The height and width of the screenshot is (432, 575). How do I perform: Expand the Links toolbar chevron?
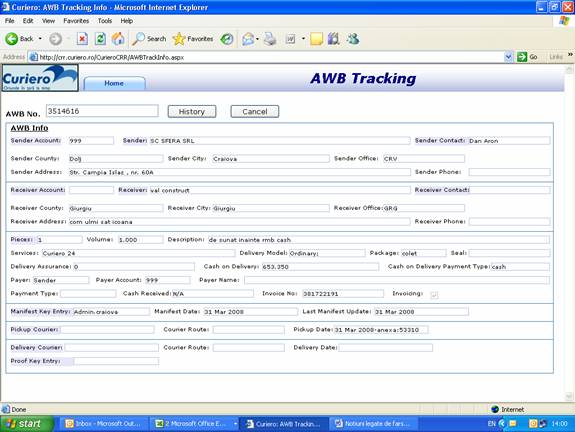[570, 55]
